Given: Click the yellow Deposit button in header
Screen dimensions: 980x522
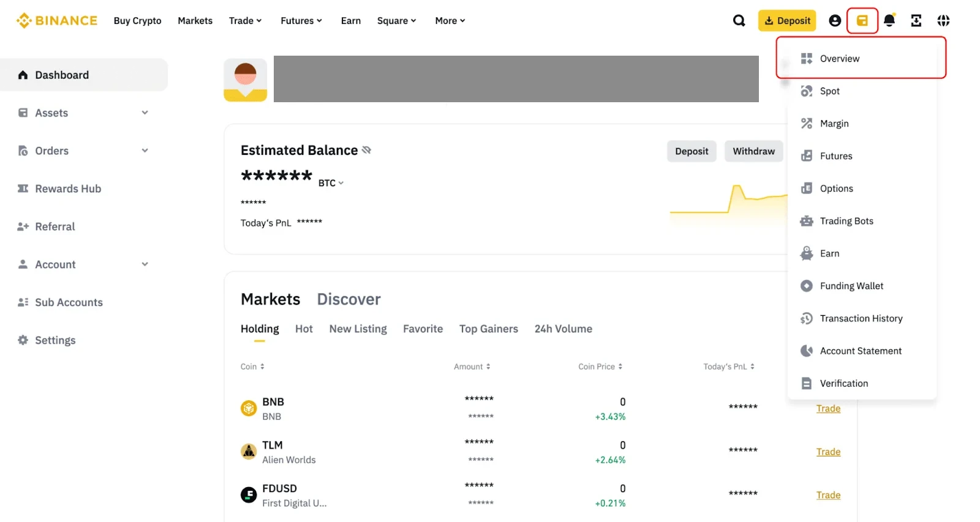Looking at the screenshot, I should click(787, 21).
